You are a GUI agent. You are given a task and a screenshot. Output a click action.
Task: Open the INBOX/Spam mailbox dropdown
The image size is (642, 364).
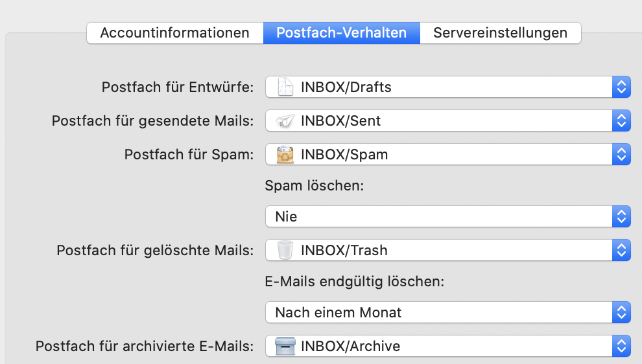tap(447, 154)
